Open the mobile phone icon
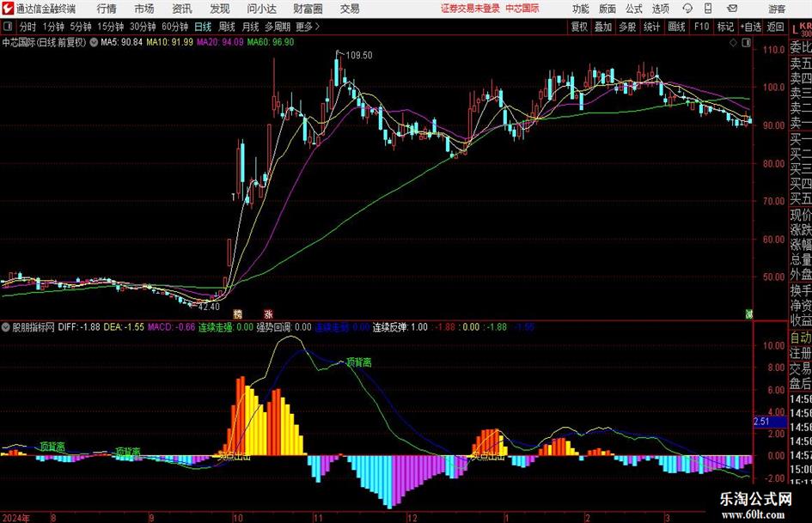812x523 pixels. pos(708,9)
